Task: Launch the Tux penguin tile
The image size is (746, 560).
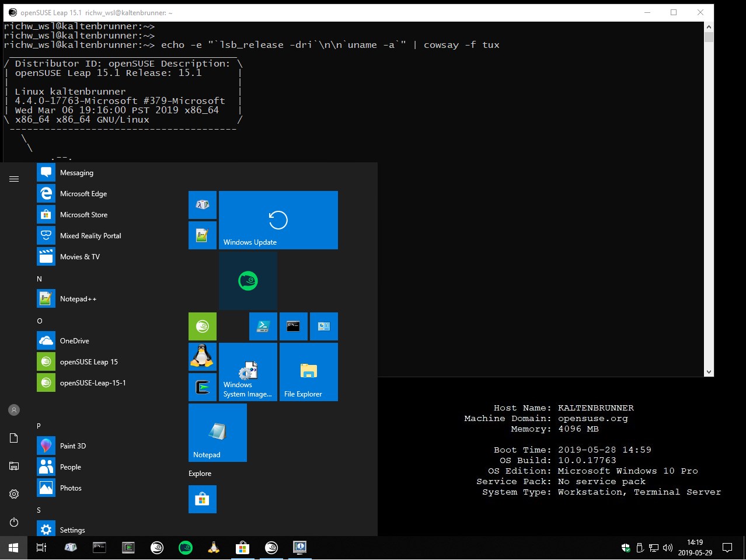Action: tap(203, 357)
